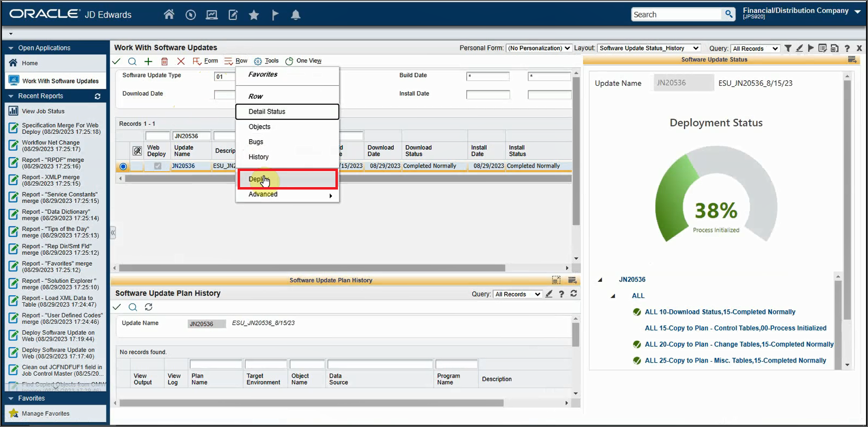The image size is (868, 427).
Task: Choose History from Row menu
Action: (287, 157)
